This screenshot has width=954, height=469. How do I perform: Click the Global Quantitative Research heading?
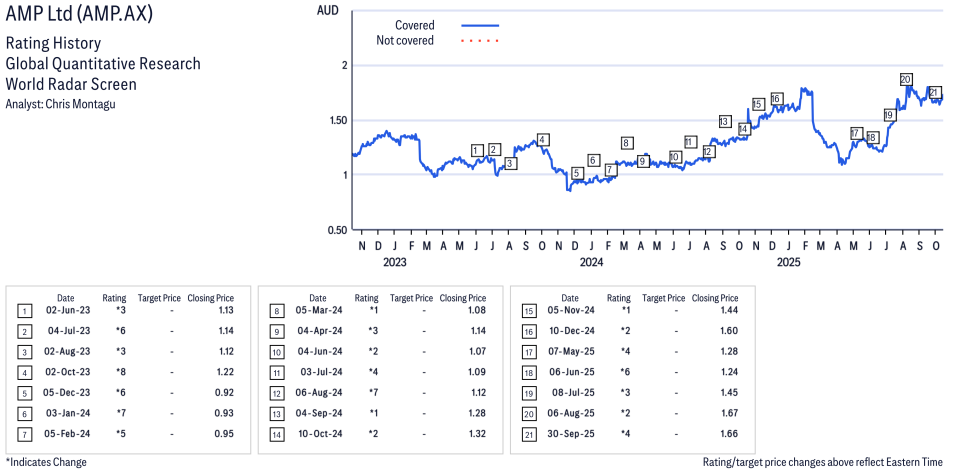(103, 64)
